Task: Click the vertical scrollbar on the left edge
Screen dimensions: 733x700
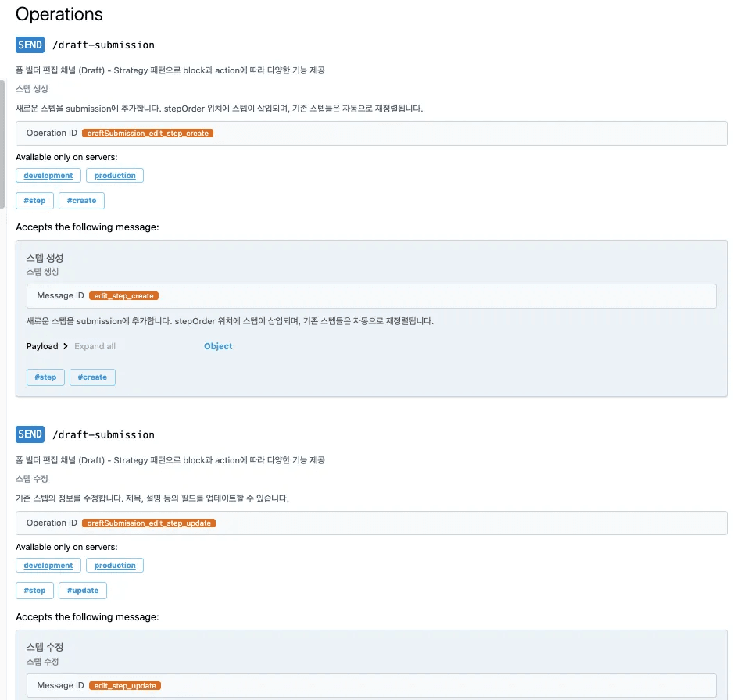Action: [2, 141]
